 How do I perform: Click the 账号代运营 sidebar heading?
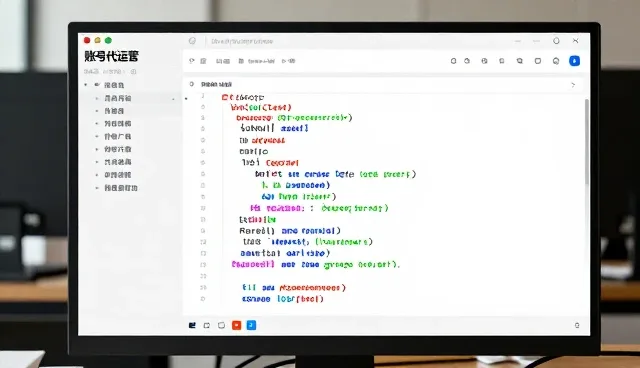click(x=111, y=56)
